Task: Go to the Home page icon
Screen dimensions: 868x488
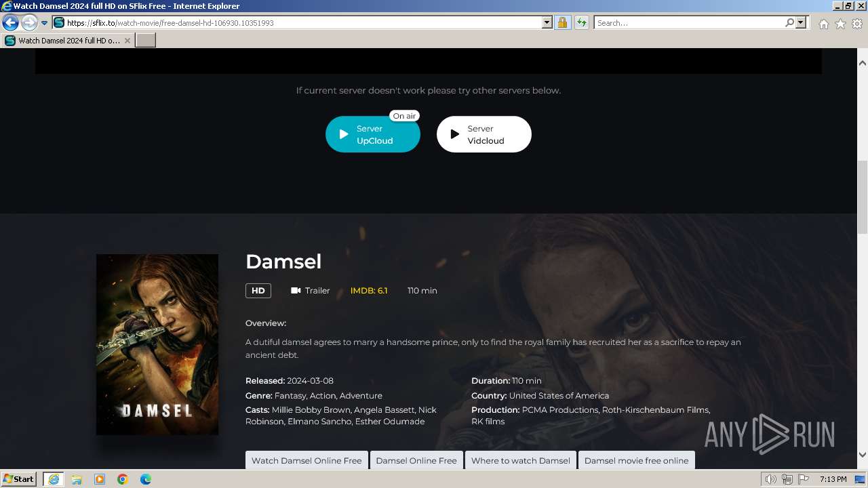Action: tap(823, 24)
